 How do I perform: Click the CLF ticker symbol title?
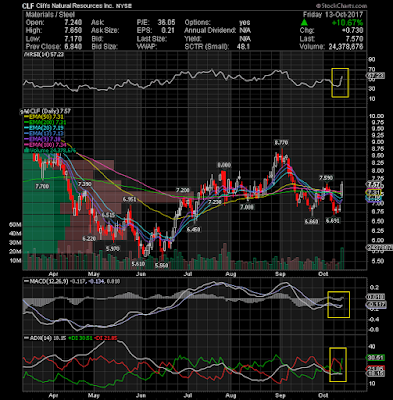tap(27, 6)
